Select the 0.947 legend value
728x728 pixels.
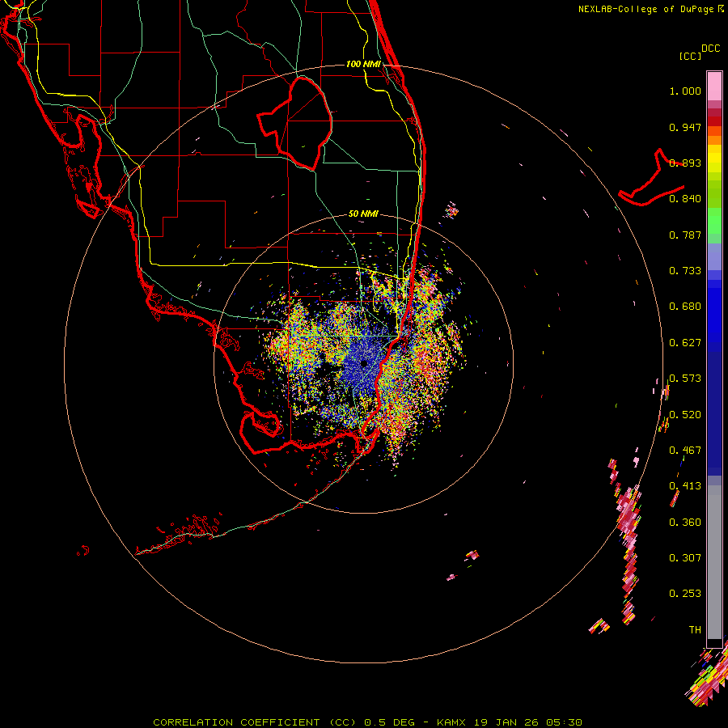click(x=685, y=127)
